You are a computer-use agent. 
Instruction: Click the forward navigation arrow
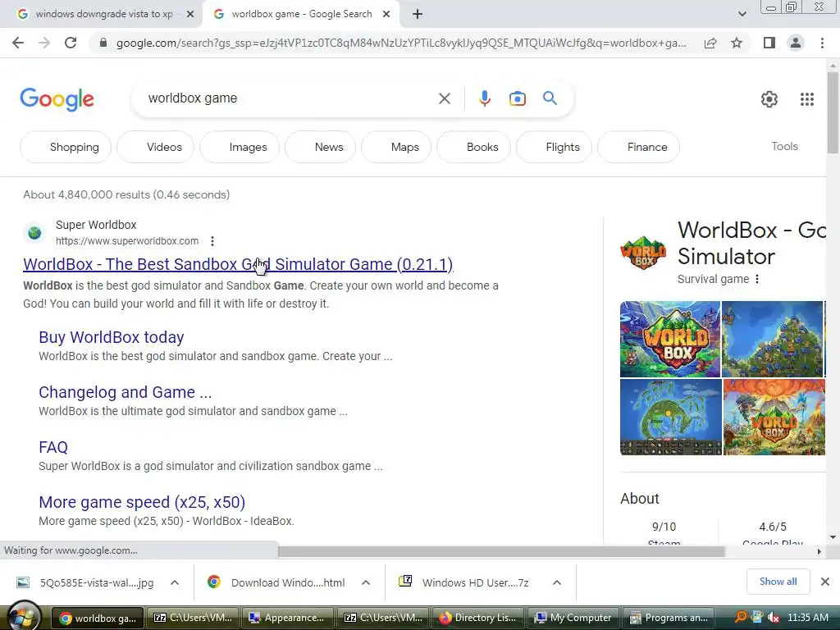[x=44, y=43]
